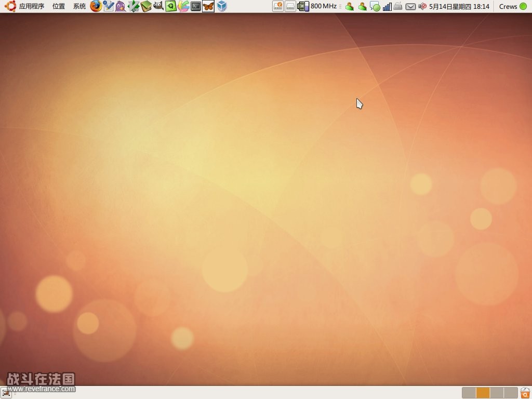
Task: Click the keyboard input method icon
Action: click(398, 6)
